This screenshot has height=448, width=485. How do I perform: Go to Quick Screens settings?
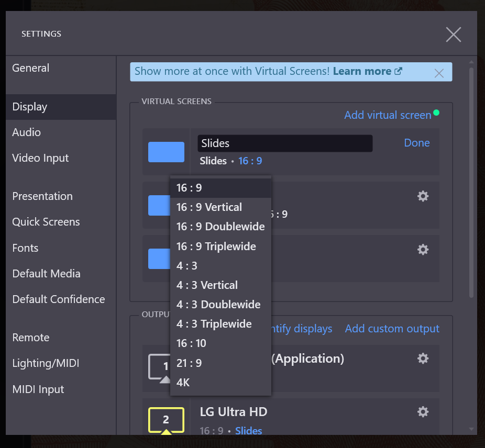[x=61, y=222]
